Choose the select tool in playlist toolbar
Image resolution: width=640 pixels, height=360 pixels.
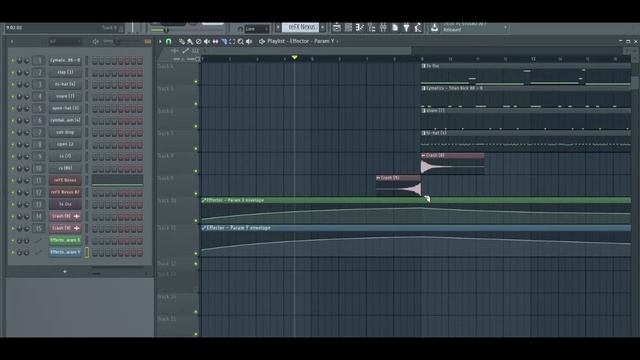(x=232, y=41)
